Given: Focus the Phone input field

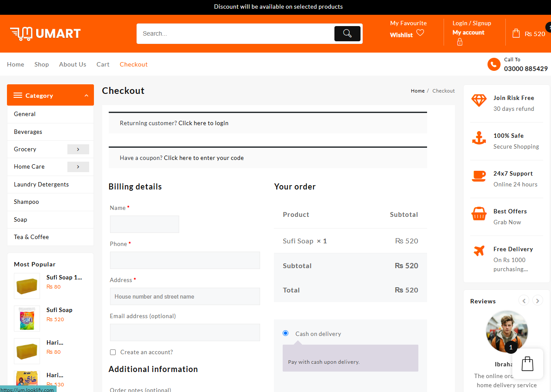Looking at the screenshot, I should tap(185, 260).
